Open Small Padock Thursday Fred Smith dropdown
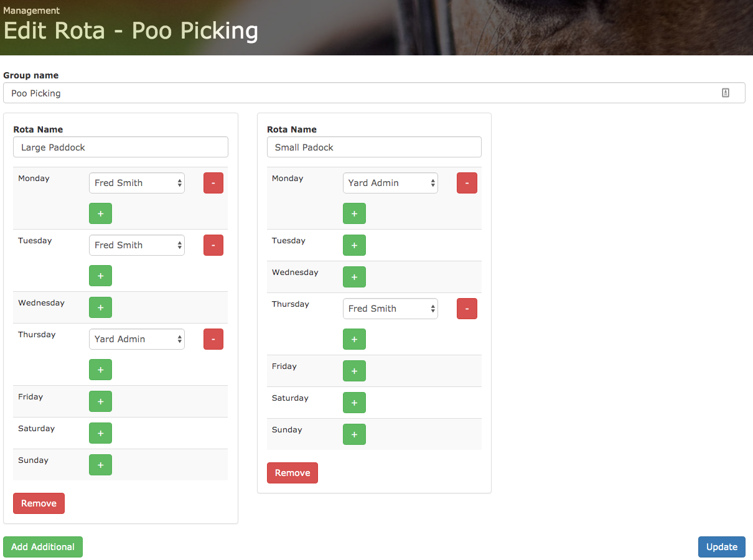Screen dimensions: 753x560 tap(390, 309)
